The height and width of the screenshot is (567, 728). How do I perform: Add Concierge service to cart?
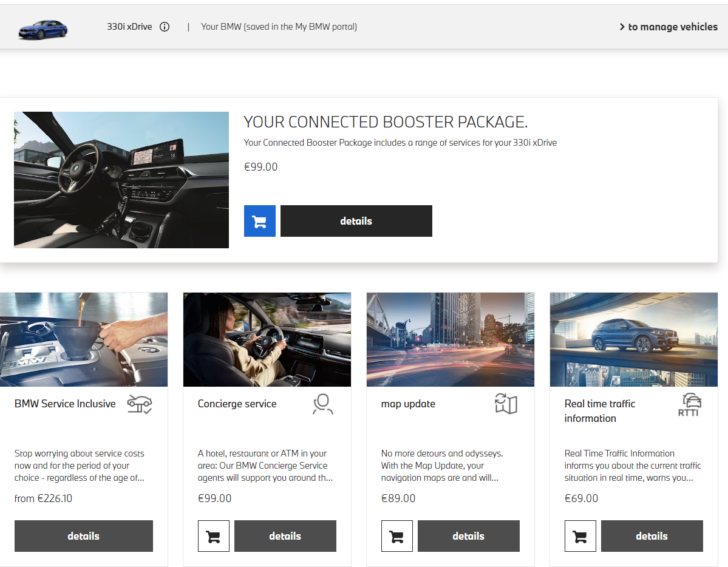tap(214, 536)
